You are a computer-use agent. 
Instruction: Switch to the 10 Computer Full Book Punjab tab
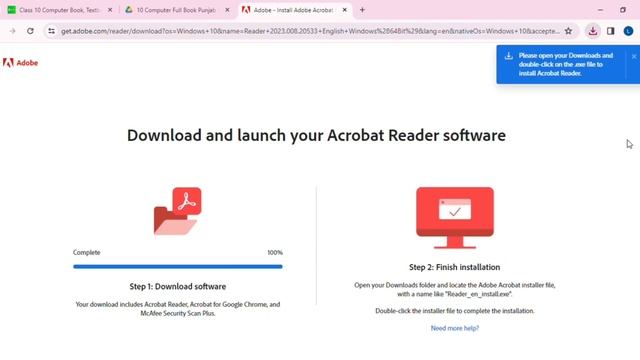(x=177, y=10)
